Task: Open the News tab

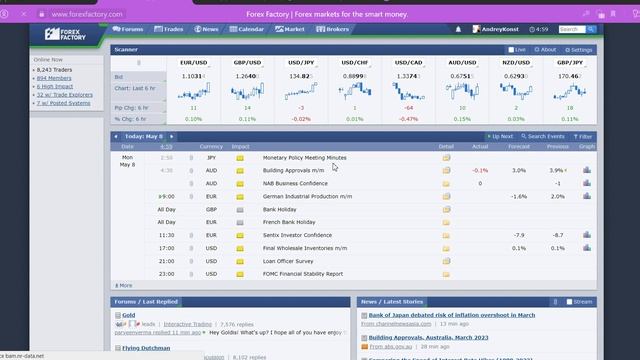Action: pyautogui.click(x=206, y=29)
